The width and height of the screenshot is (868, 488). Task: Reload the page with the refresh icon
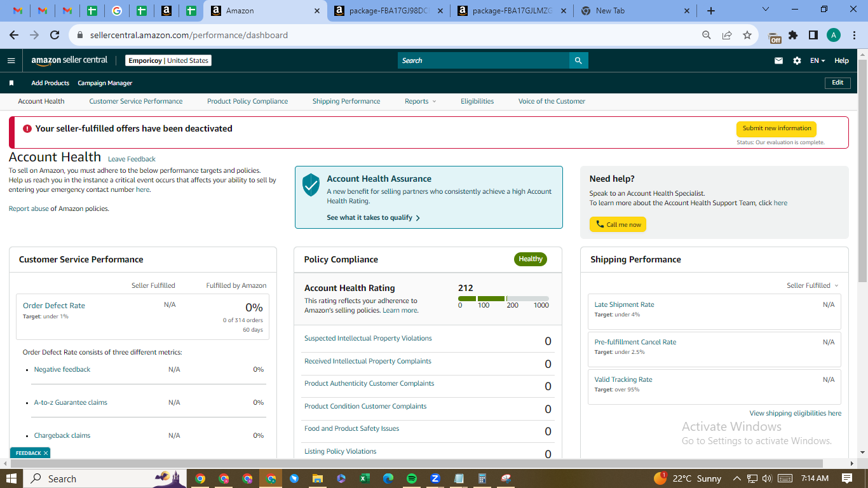[55, 35]
